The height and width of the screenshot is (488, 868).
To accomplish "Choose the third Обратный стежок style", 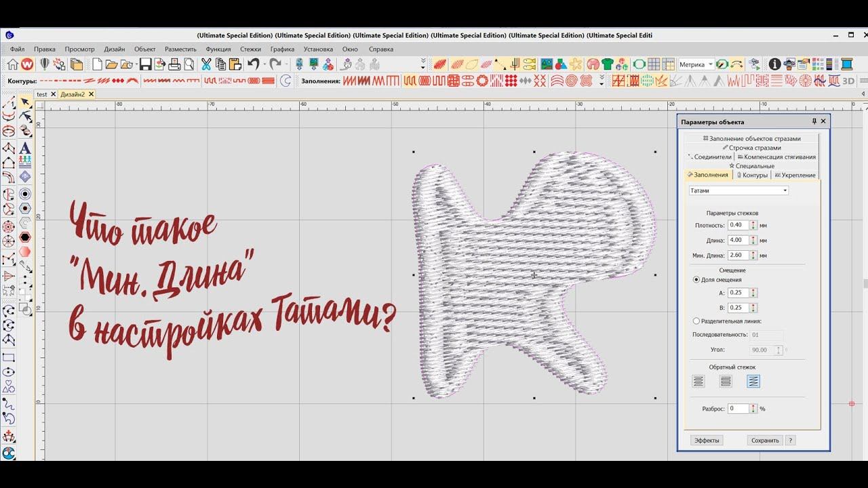I will pos(753,382).
